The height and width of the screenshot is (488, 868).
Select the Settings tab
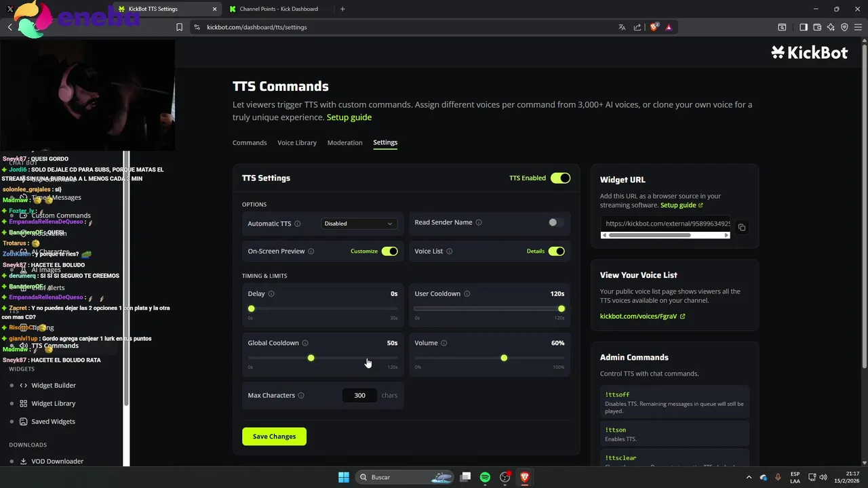point(385,143)
